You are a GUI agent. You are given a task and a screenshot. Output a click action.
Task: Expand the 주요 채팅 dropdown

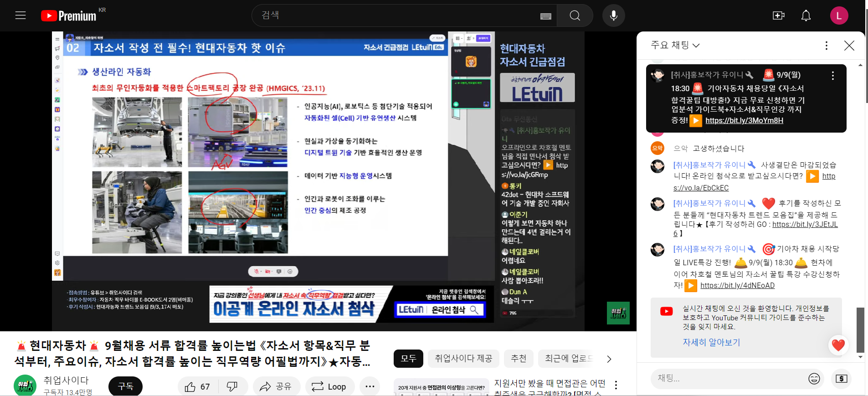(675, 45)
